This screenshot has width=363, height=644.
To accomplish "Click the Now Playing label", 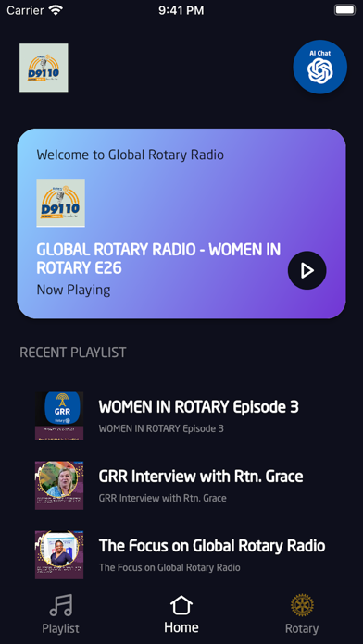I will click(73, 290).
